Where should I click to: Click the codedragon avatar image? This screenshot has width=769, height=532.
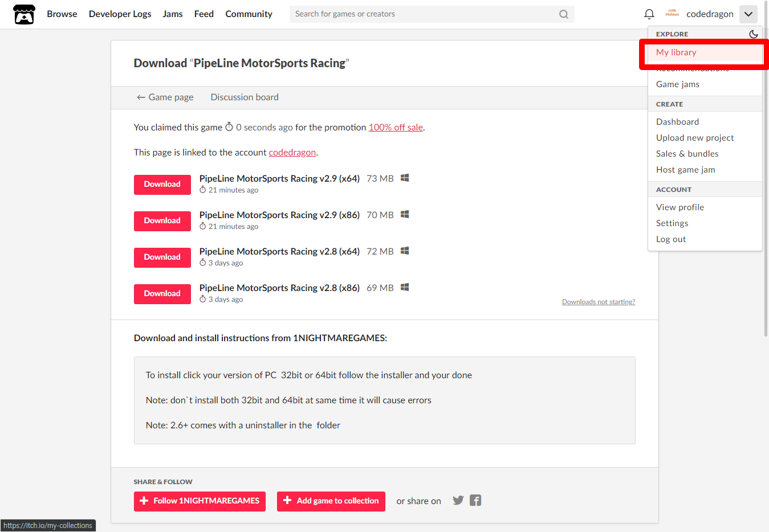672,14
